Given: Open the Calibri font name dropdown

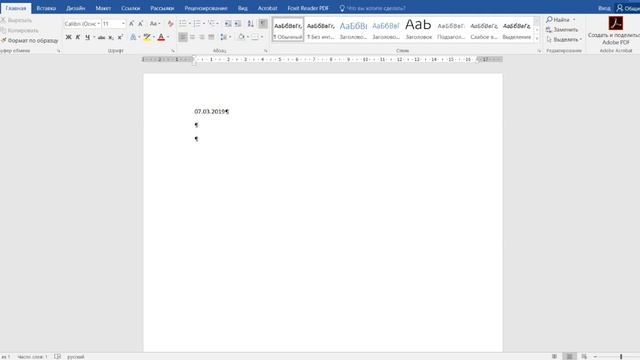Looking at the screenshot, I should tap(98, 24).
